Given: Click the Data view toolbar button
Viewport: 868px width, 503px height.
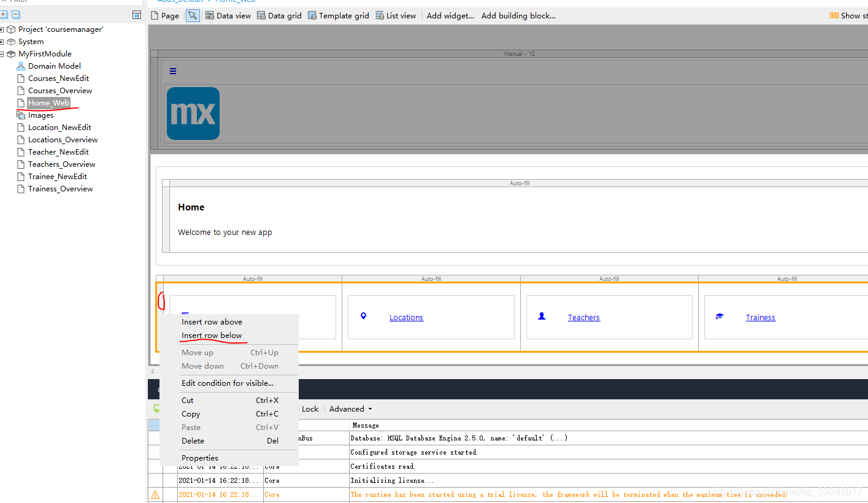Looking at the screenshot, I should [x=228, y=16].
